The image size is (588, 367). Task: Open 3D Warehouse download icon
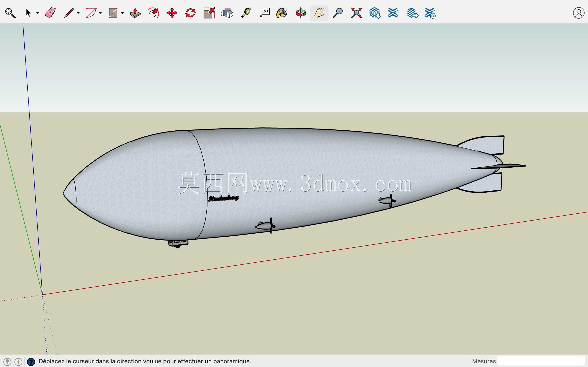point(375,13)
